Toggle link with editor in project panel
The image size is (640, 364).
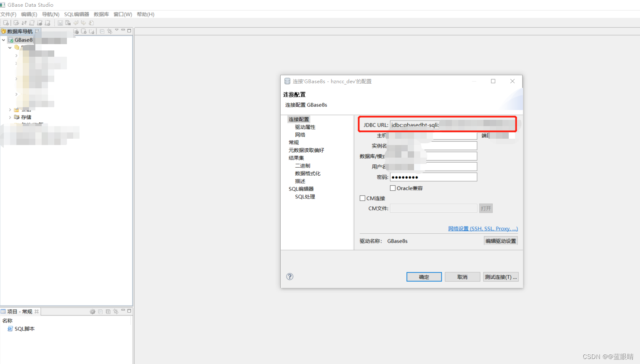coord(116,311)
